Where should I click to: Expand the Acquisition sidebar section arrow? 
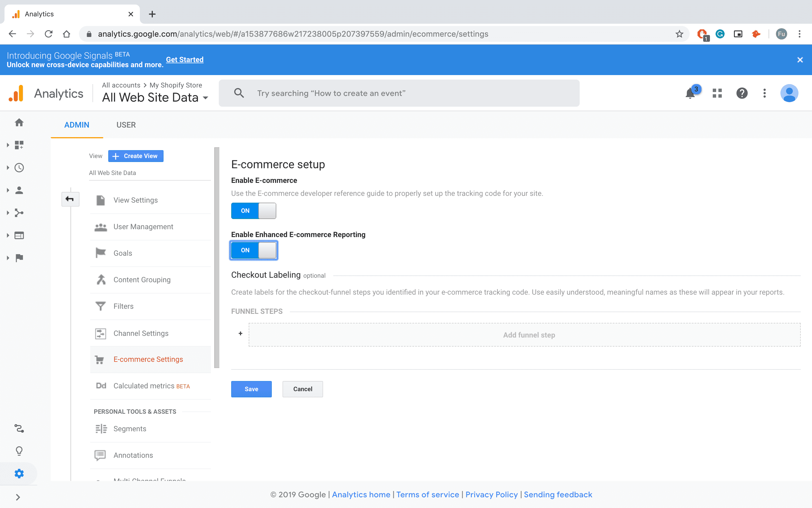click(x=8, y=213)
